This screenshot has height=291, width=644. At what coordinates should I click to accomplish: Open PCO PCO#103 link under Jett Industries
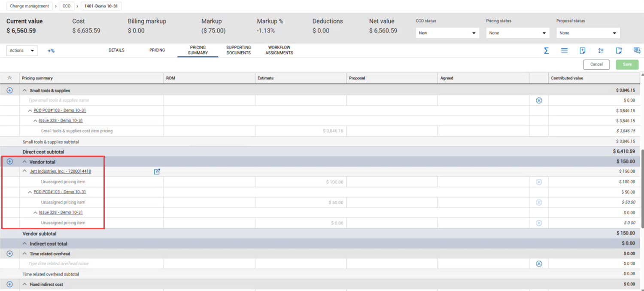[60, 192]
